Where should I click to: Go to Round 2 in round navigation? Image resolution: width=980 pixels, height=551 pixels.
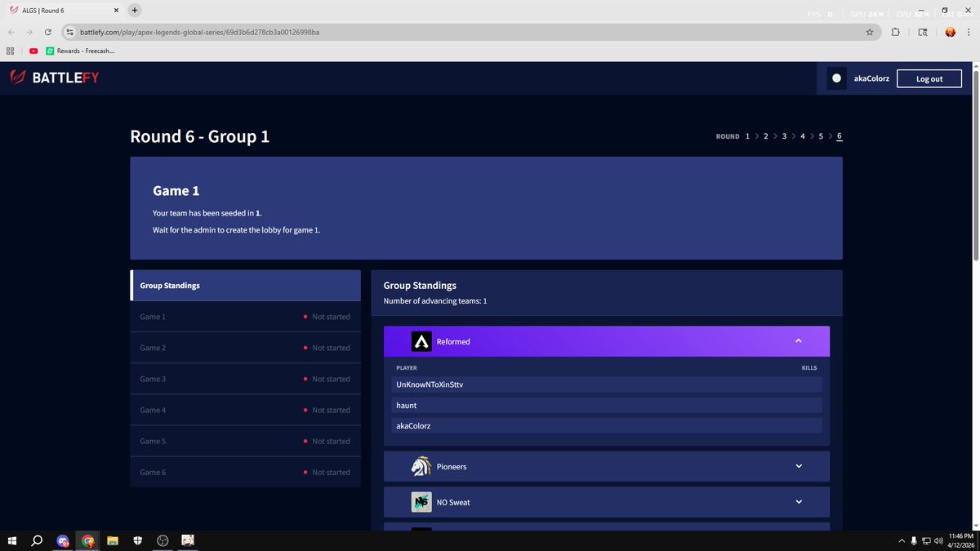coord(765,136)
